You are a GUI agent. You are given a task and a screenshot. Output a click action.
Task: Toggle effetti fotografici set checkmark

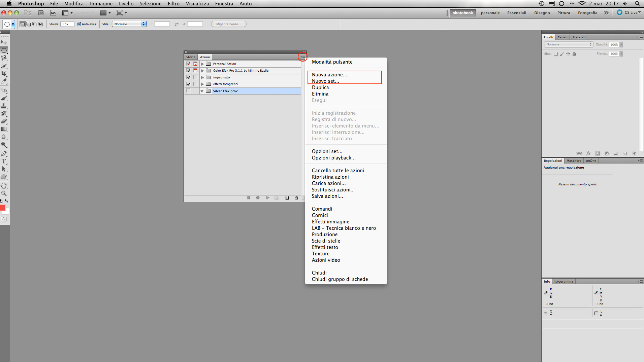pyautogui.click(x=188, y=84)
